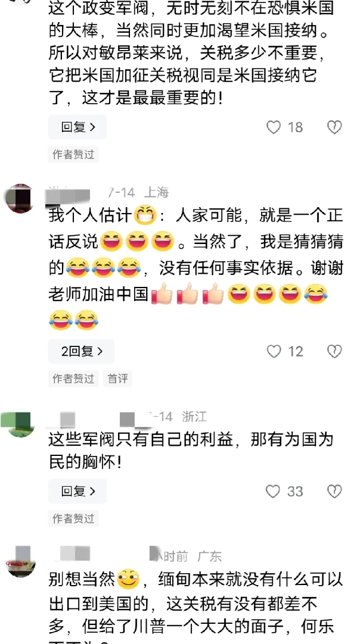Dislike the Zhejiang comment about 军阀
The image size is (351, 644).
334,491
